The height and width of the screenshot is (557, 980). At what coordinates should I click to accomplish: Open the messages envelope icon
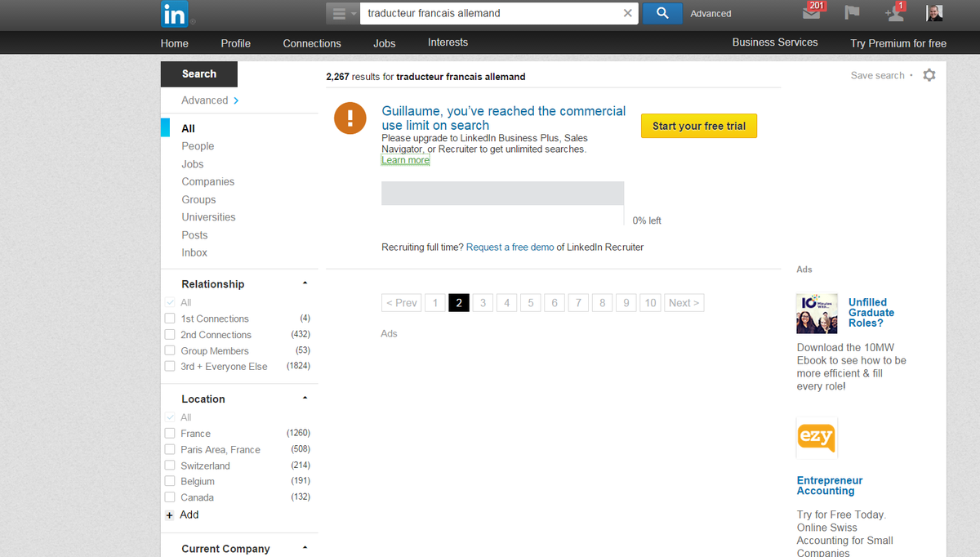click(812, 13)
